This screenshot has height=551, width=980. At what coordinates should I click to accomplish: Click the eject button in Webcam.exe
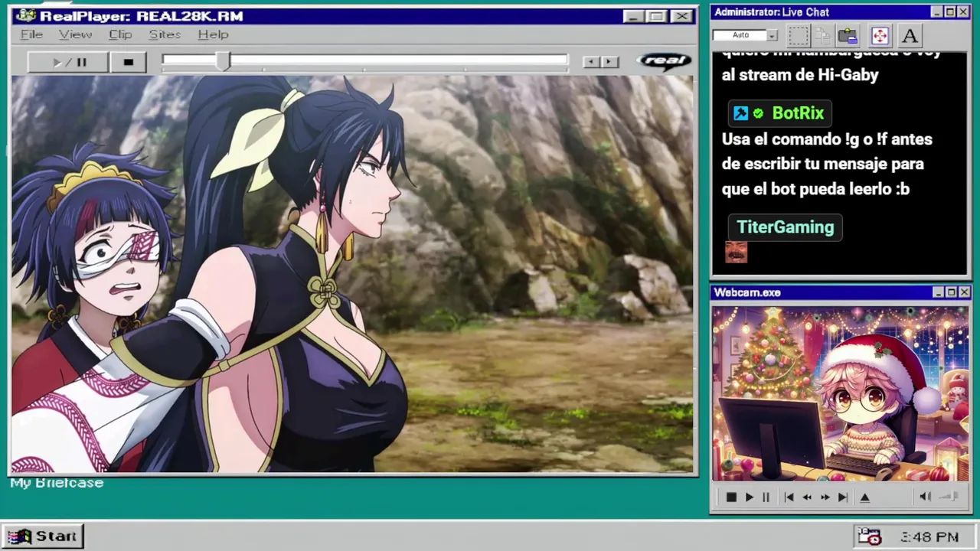pyautogui.click(x=865, y=497)
